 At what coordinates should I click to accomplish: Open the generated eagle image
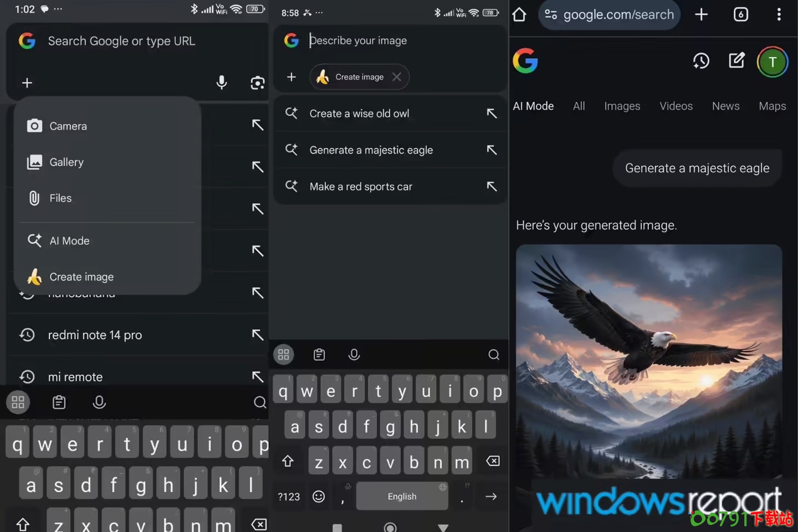point(648,360)
